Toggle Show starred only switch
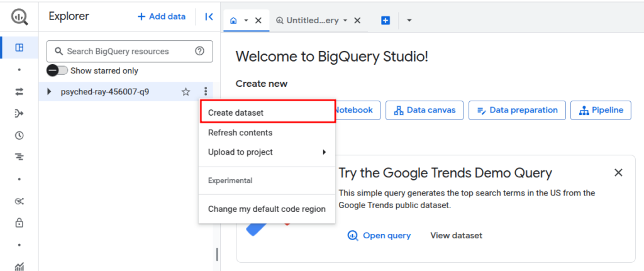 coord(57,70)
